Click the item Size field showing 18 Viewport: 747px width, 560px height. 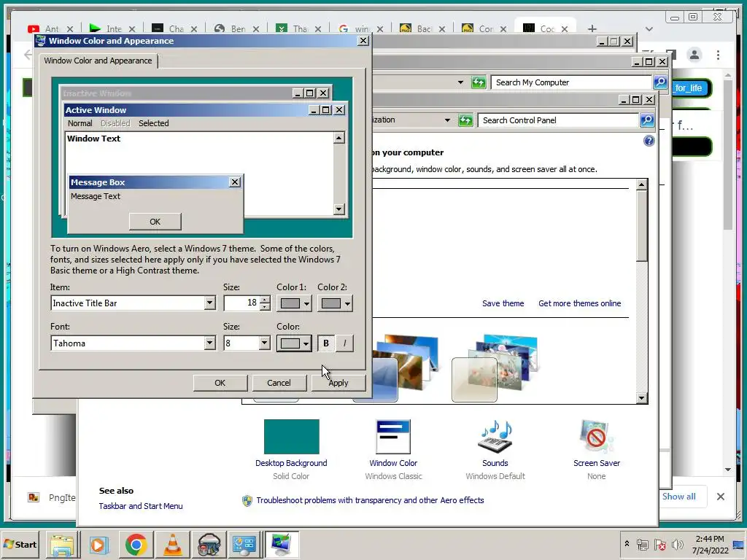click(242, 303)
